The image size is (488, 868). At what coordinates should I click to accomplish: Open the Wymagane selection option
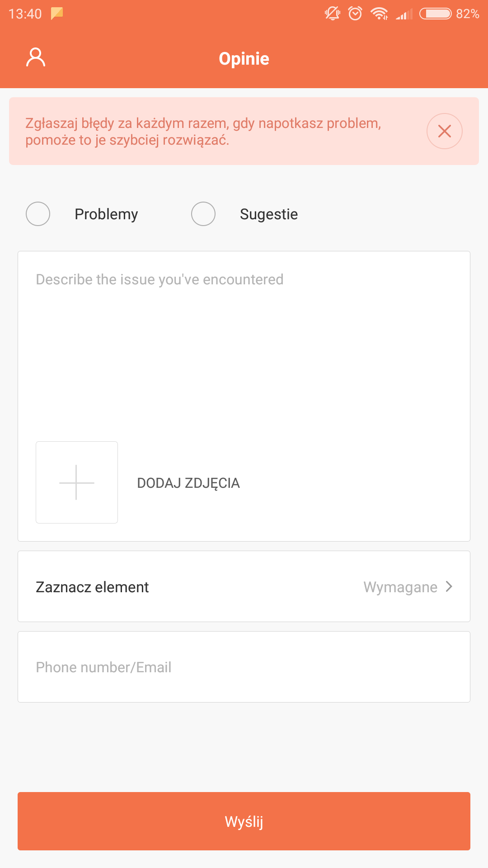pos(400,587)
